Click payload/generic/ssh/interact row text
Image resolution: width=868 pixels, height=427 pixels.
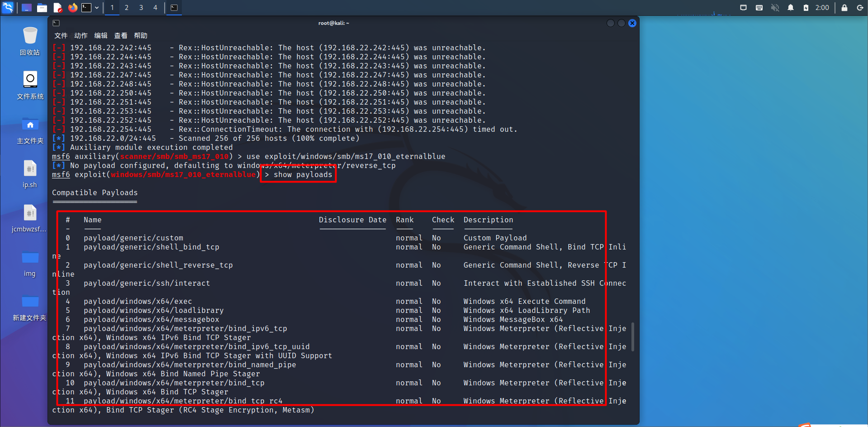pyautogui.click(x=147, y=283)
